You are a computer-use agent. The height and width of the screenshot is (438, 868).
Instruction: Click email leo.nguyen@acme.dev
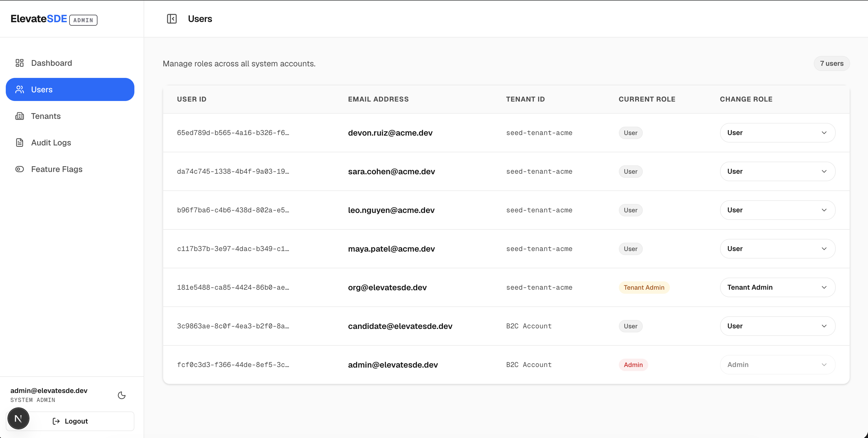pyautogui.click(x=391, y=210)
